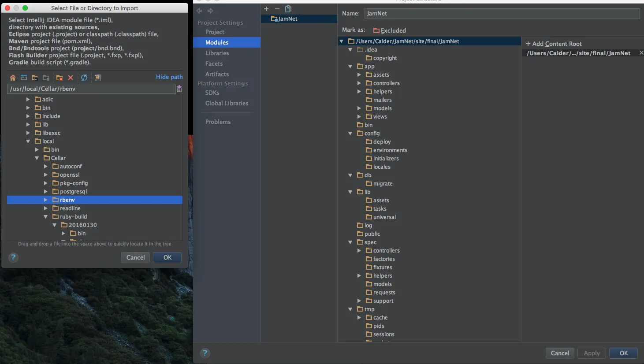
Task: Click the module Name field
Action: pyautogui.click(x=502, y=14)
